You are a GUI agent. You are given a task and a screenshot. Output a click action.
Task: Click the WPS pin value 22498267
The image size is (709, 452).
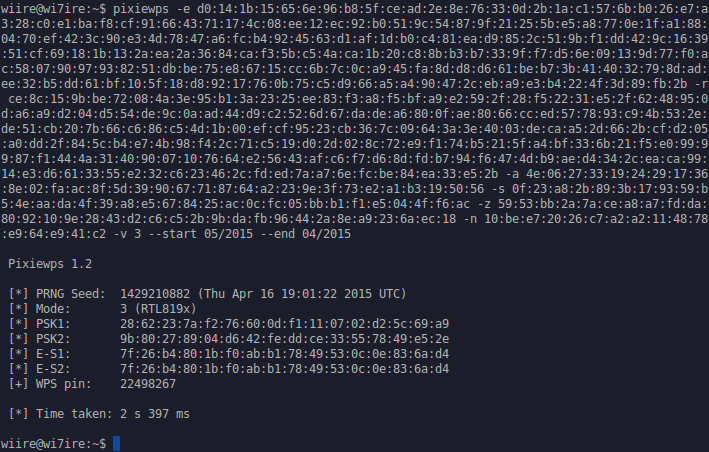click(x=148, y=384)
